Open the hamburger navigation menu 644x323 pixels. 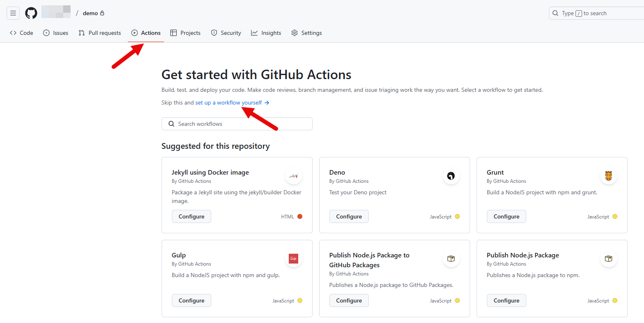[13, 13]
